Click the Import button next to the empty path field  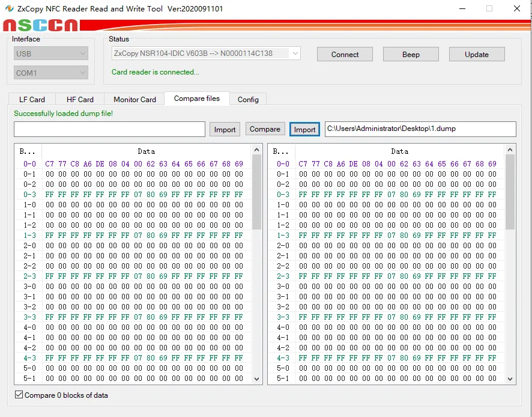pos(225,129)
